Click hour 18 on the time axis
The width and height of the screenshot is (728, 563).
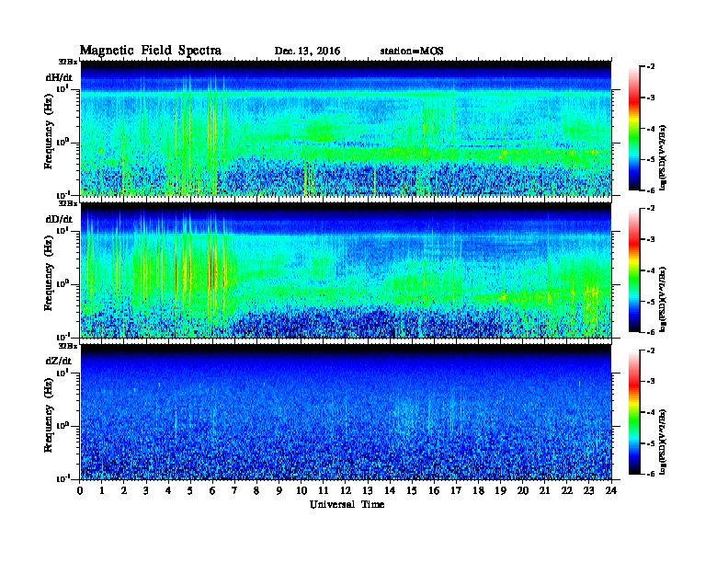pos(479,491)
